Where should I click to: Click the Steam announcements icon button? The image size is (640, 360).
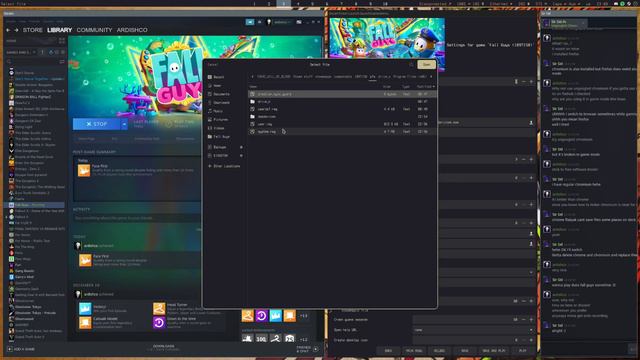[250, 22]
